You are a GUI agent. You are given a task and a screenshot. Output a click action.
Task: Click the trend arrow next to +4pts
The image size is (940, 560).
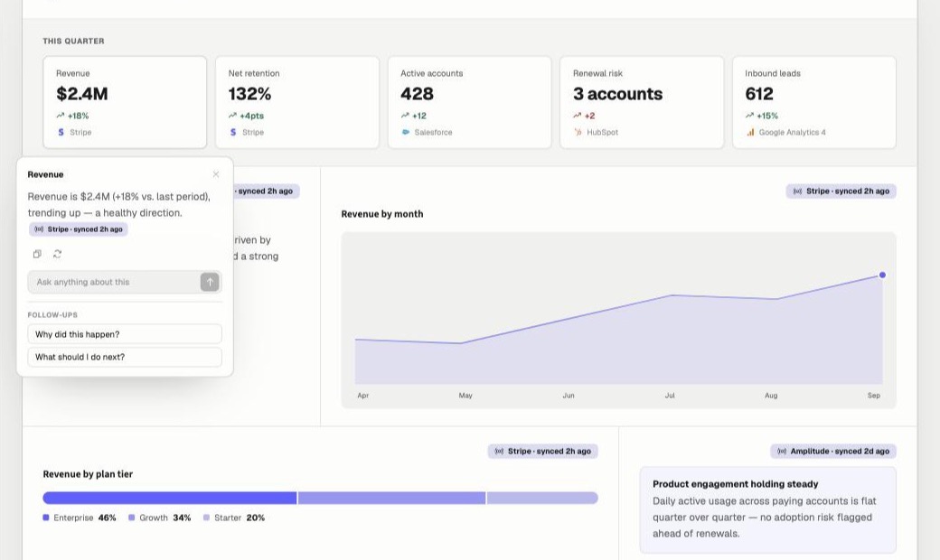(232, 116)
